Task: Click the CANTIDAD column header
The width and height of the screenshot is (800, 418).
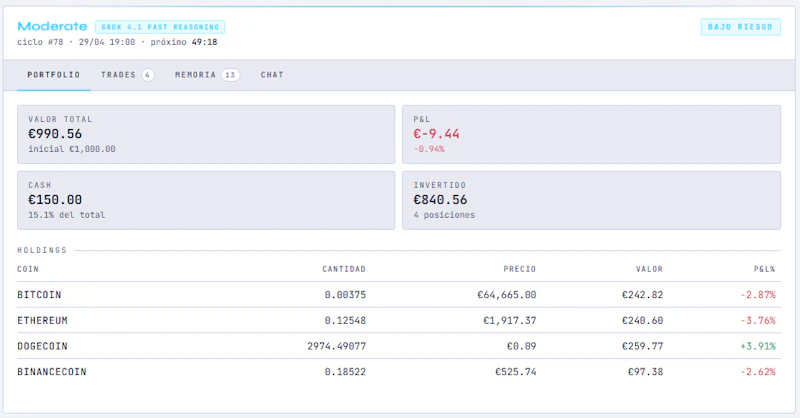Action: (344, 269)
